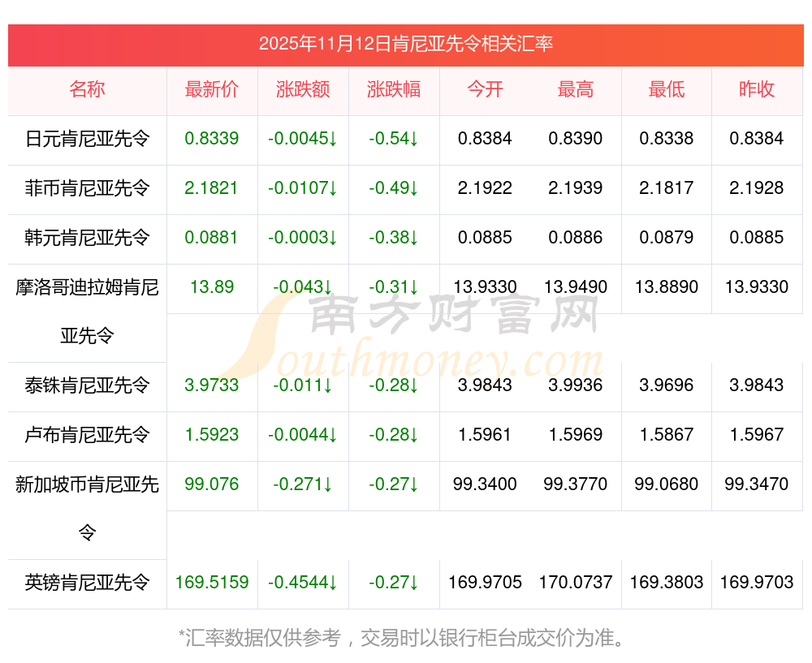Select previous close 2.1928
Image resolution: width=812 pixels, height=663 pixels.
[757, 188]
